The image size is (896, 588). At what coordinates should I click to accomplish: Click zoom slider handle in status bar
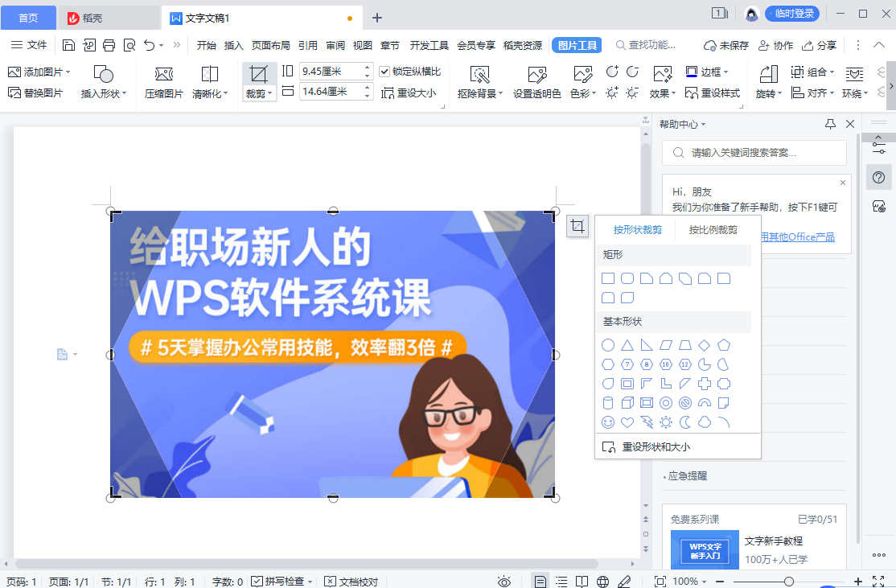pyautogui.click(x=788, y=581)
